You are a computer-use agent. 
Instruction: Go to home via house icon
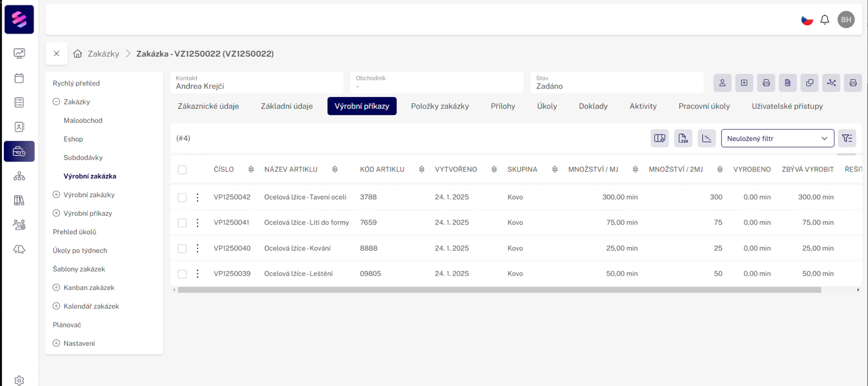[x=78, y=54]
